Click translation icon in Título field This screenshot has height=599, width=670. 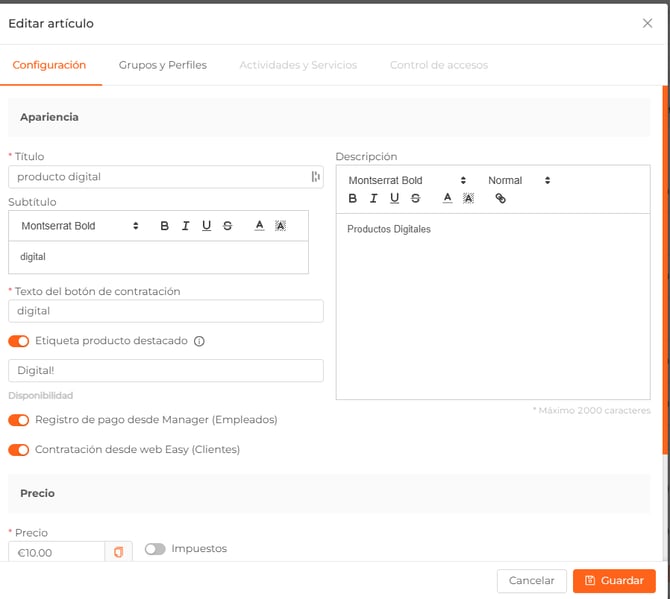click(x=316, y=177)
